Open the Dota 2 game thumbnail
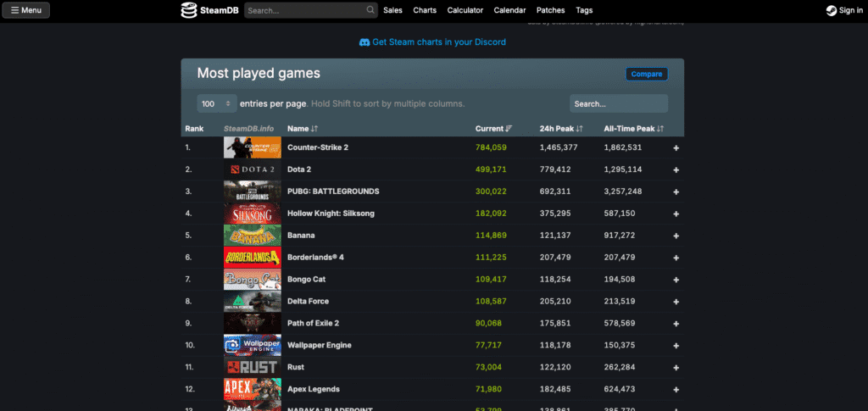This screenshot has height=411, width=868. pos(253,169)
